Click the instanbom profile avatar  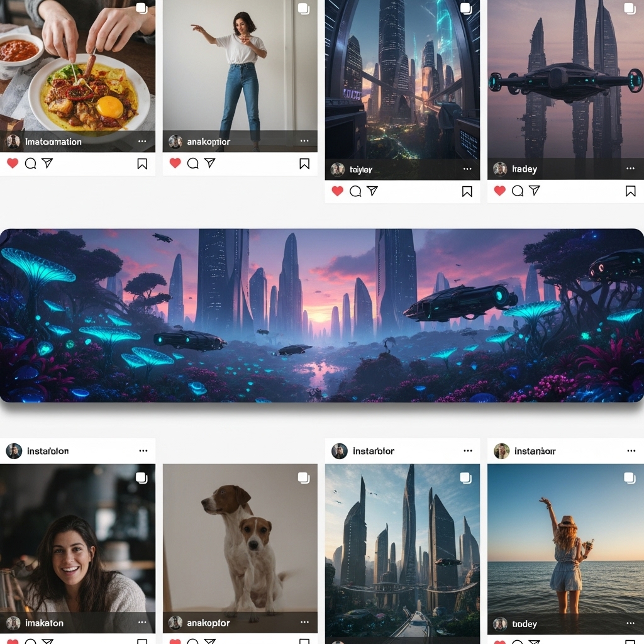click(x=501, y=451)
